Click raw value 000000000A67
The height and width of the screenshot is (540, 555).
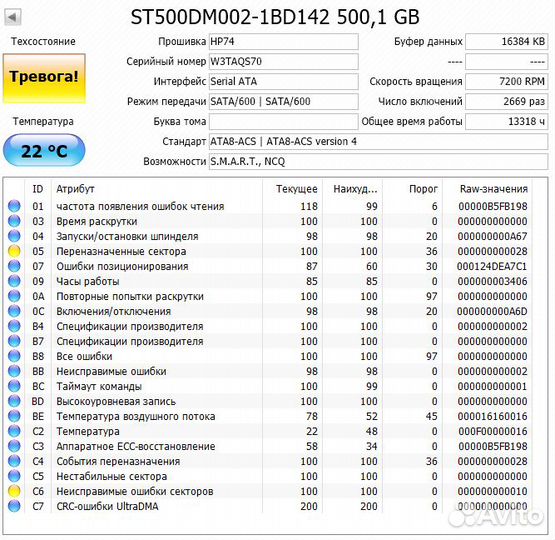coord(492,236)
